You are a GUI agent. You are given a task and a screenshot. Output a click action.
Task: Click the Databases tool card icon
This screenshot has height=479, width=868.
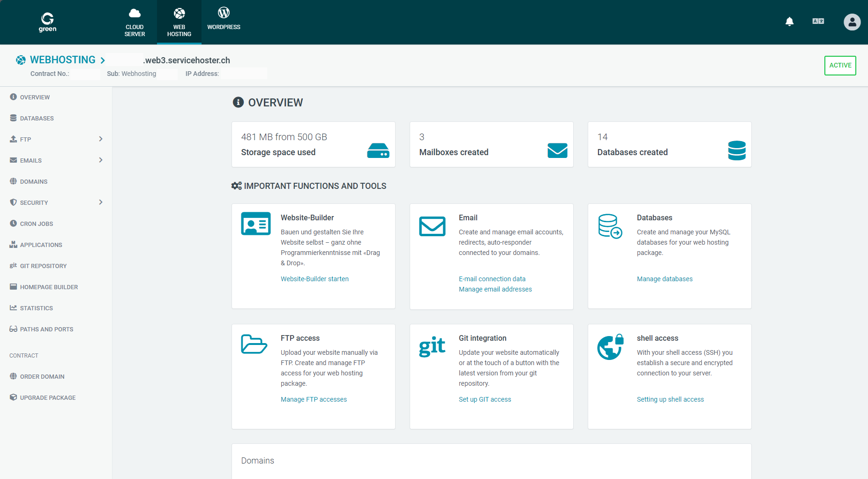610,226
